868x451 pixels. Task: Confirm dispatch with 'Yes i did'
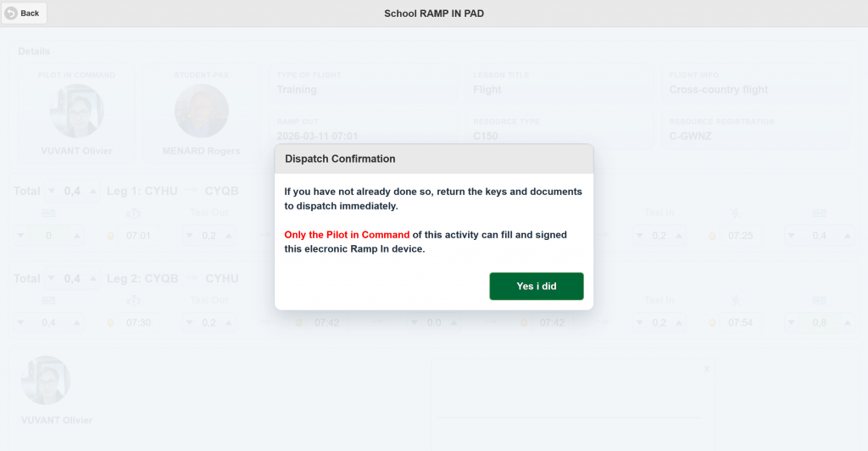click(536, 286)
